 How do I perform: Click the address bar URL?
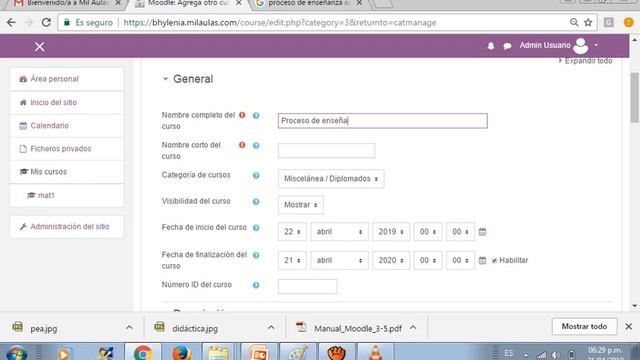pos(280,22)
